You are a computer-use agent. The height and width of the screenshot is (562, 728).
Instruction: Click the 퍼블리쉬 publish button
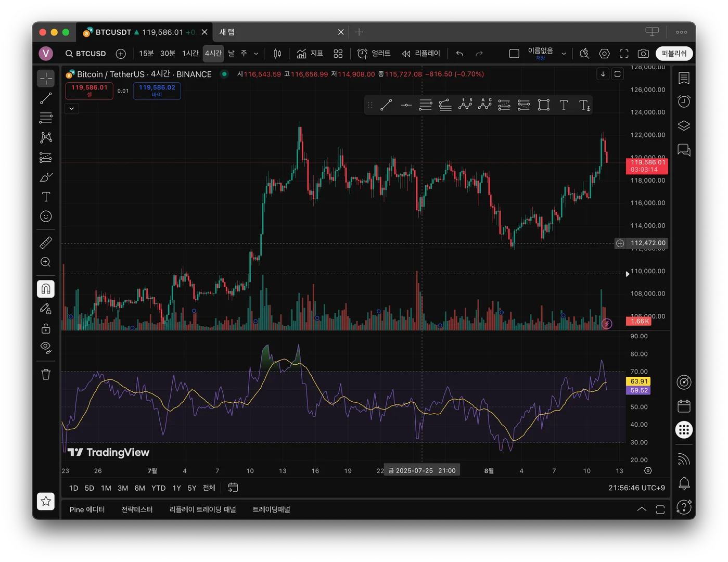pos(674,54)
